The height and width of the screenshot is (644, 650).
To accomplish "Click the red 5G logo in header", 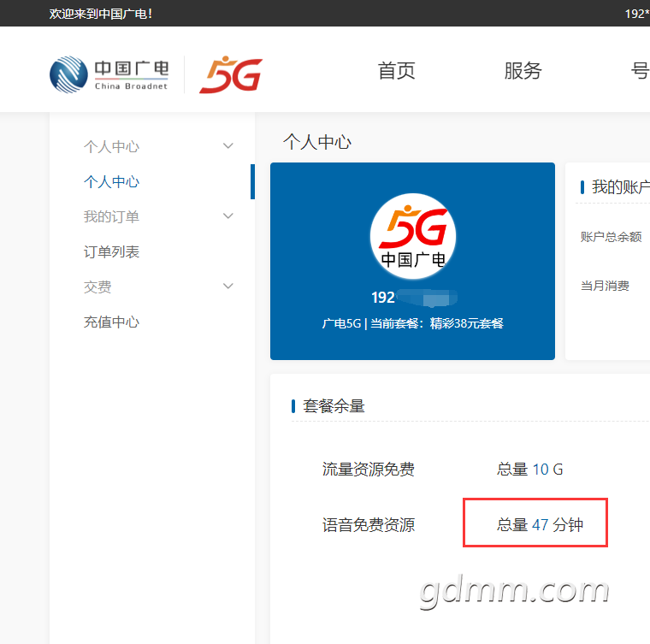I will [230, 74].
